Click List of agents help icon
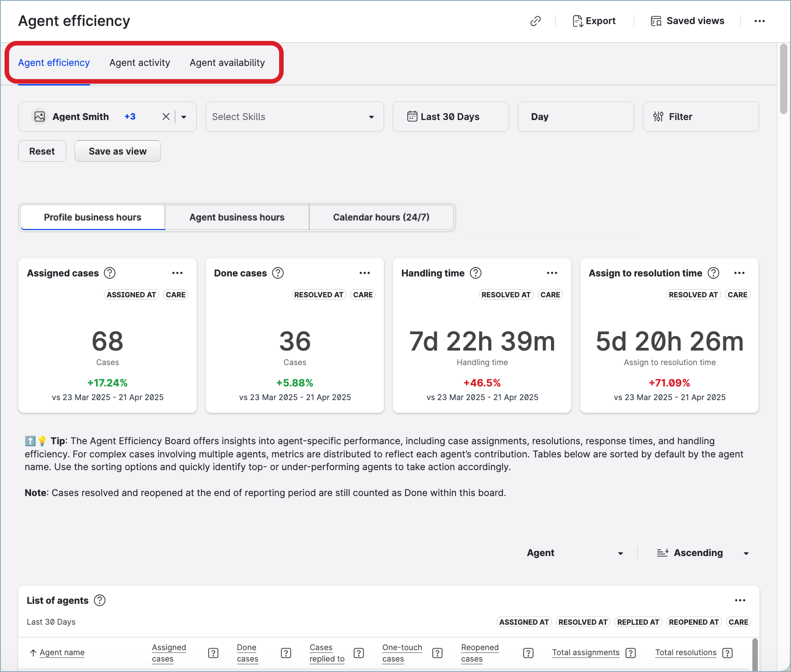 click(100, 600)
